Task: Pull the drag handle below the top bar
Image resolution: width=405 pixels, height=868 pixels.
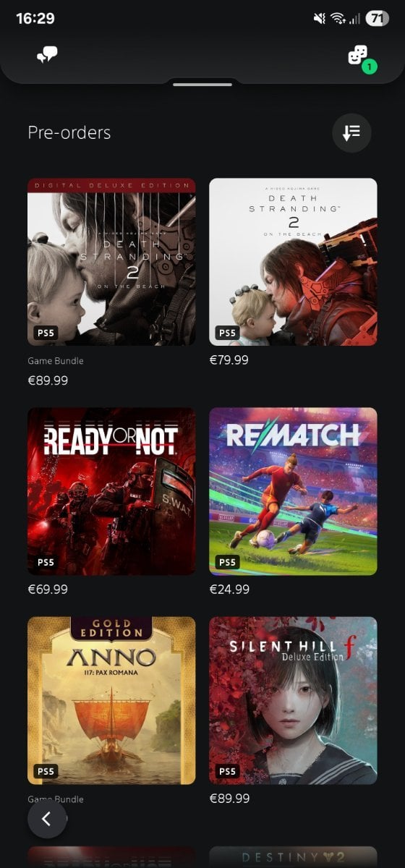Action: coord(202,85)
